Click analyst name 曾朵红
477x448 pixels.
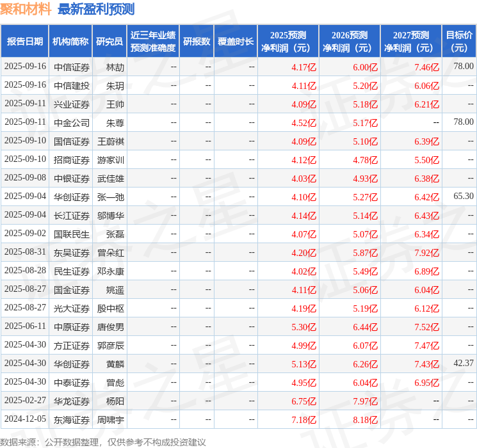point(111,253)
